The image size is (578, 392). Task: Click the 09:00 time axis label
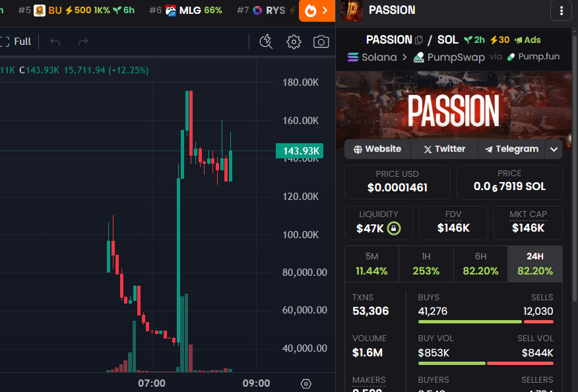256,383
